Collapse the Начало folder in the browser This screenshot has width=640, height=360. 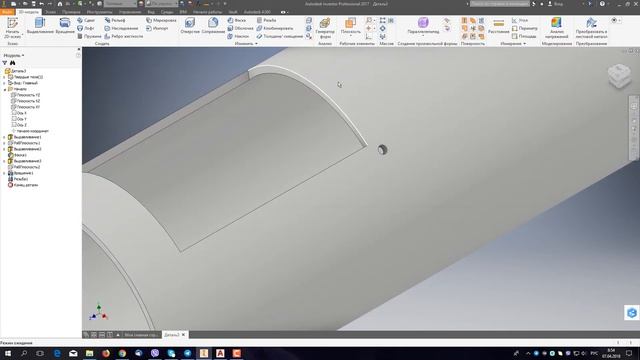(4, 89)
